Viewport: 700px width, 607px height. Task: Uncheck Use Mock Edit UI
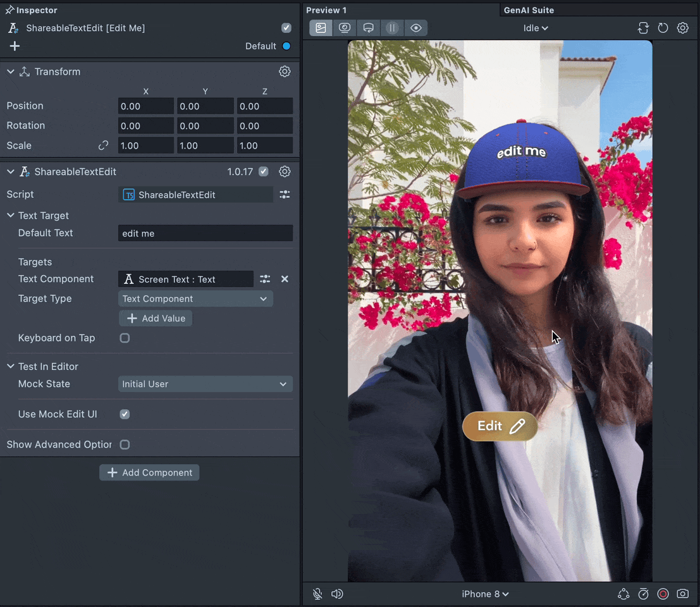(x=125, y=414)
